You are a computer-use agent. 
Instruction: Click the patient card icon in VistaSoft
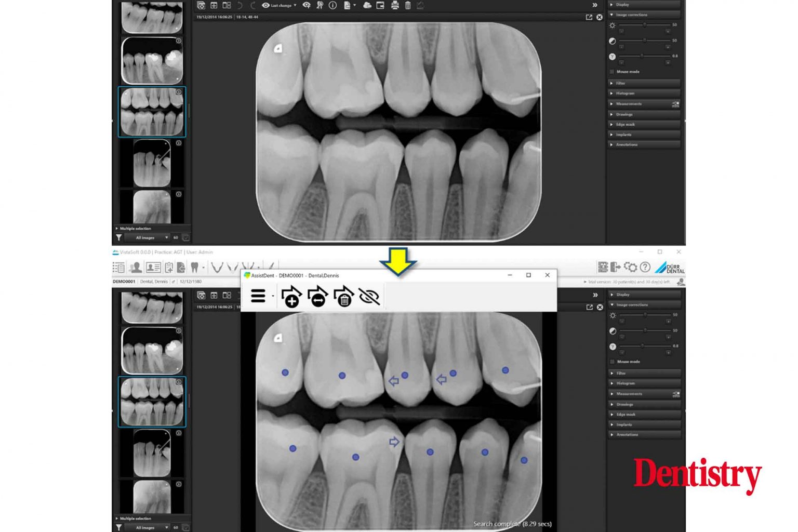pyautogui.click(x=154, y=267)
